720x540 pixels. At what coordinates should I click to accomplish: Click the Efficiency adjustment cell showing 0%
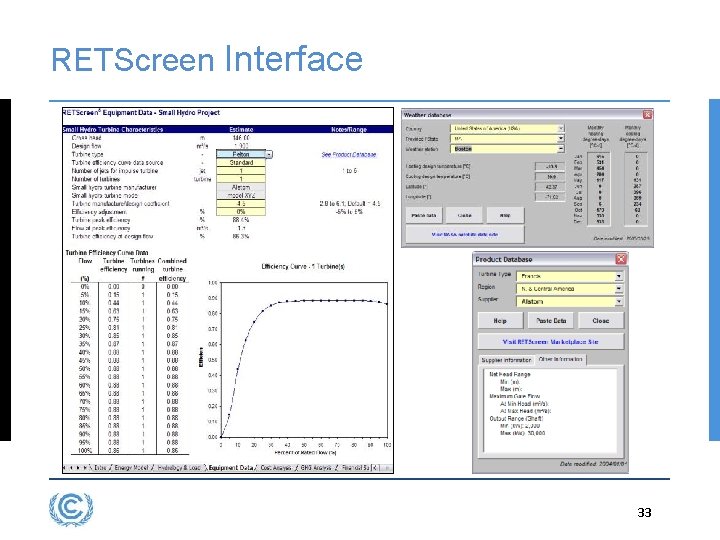click(241, 212)
